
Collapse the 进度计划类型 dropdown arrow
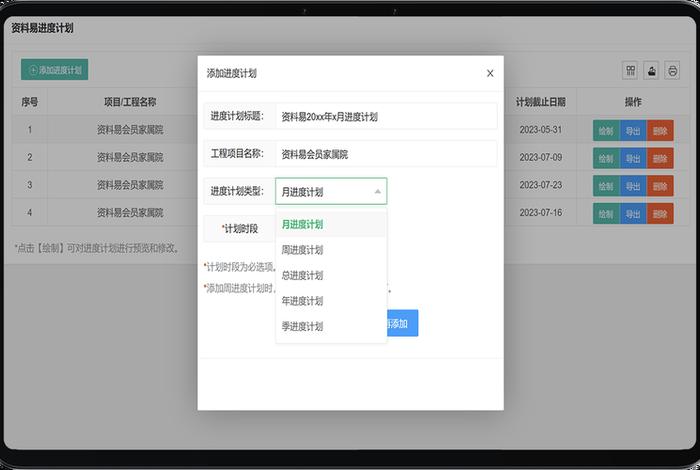pyautogui.click(x=377, y=191)
